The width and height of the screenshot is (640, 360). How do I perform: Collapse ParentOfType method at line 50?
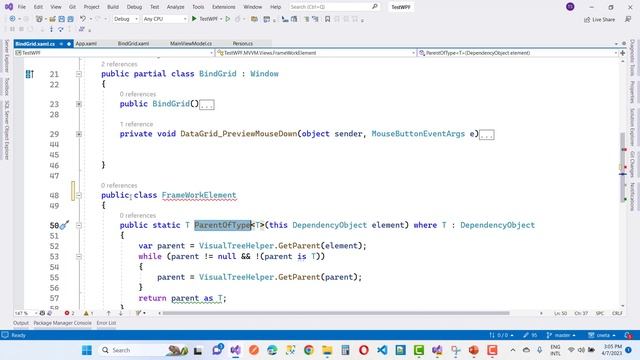pos(79,225)
